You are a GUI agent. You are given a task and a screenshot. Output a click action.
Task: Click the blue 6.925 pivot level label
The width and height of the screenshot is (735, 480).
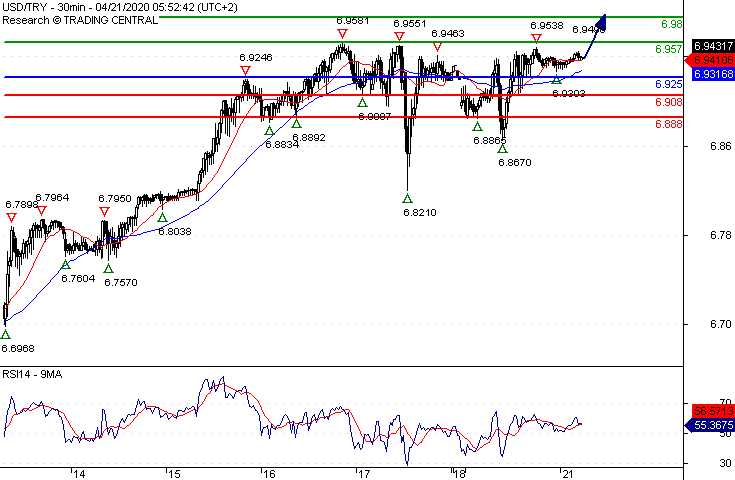pyautogui.click(x=668, y=84)
